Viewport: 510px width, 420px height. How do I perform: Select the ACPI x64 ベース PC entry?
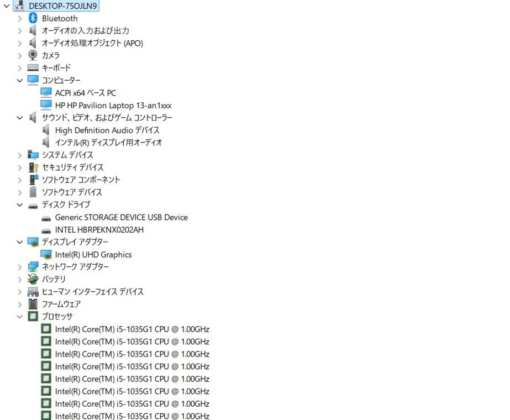point(86,93)
